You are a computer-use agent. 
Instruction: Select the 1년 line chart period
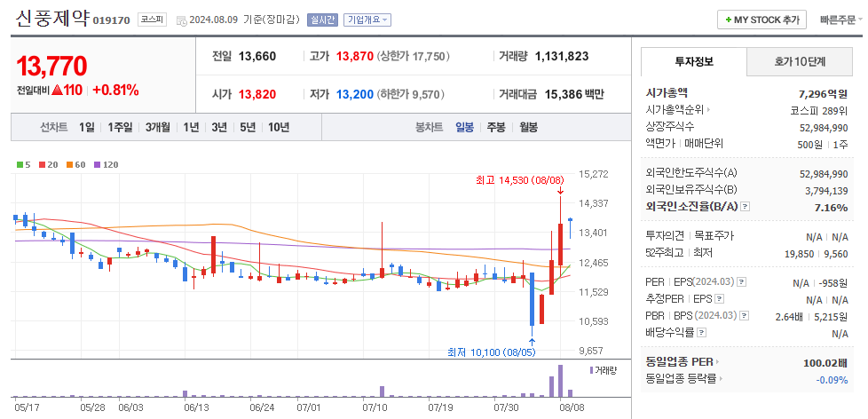click(x=191, y=127)
